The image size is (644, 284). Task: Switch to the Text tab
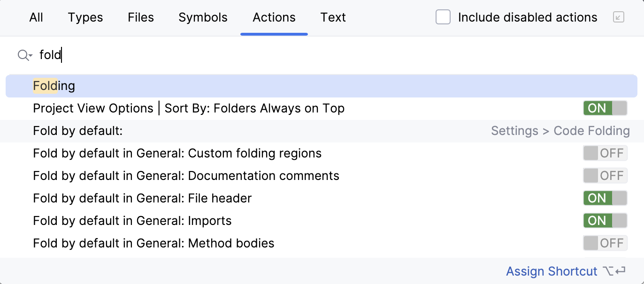[x=333, y=17]
